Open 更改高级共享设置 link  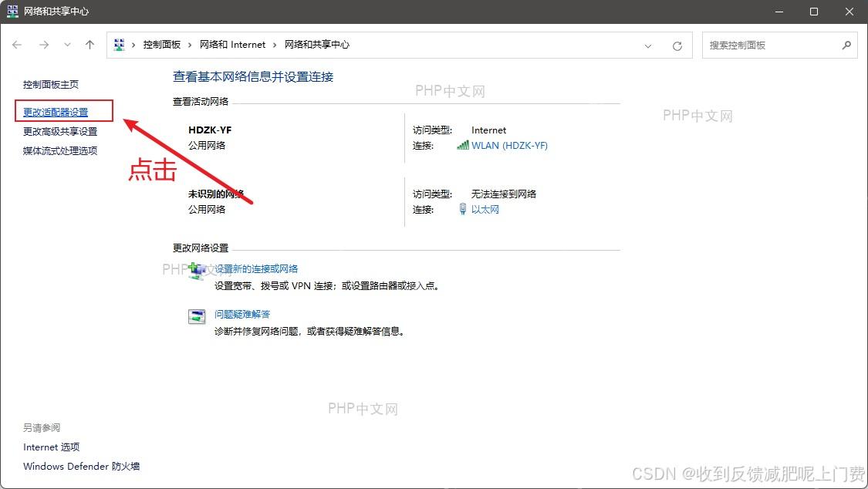point(59,132)
